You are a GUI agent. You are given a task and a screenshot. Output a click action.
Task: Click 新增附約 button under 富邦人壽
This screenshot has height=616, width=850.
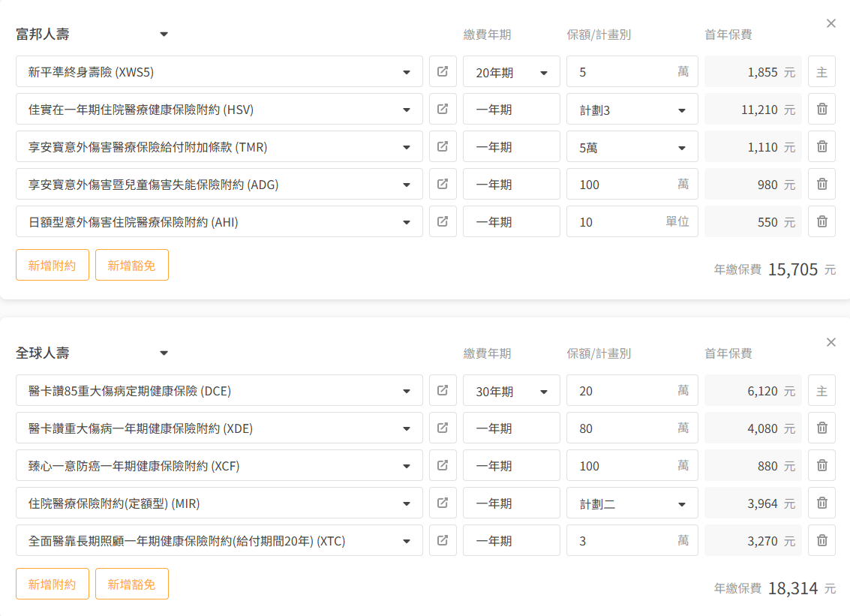(52, 265)
